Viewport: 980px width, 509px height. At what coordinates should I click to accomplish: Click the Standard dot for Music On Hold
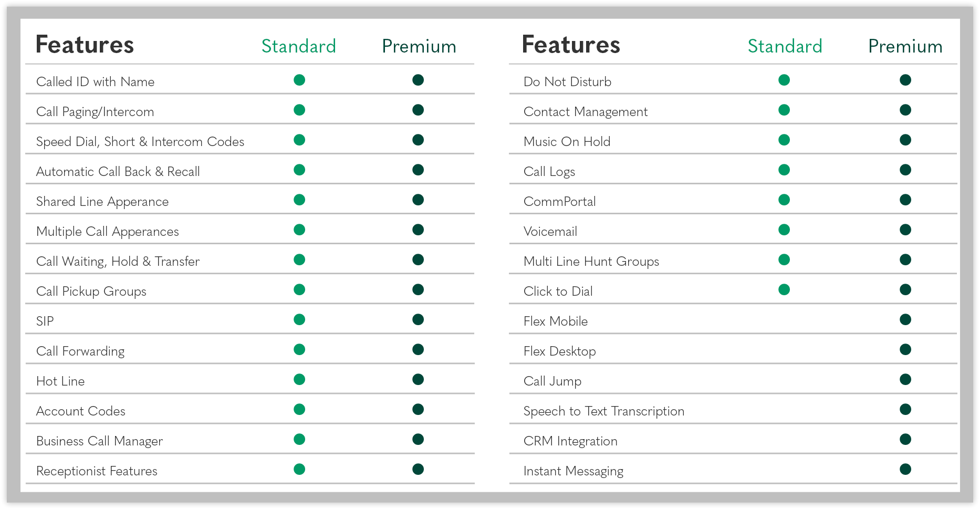(x=784, y=140)
